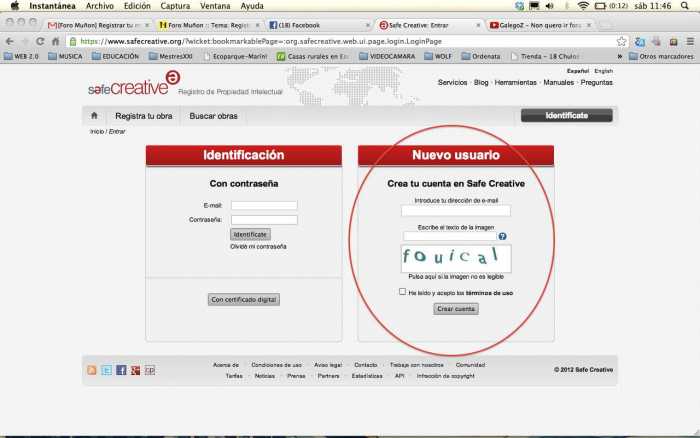Open the Ordenata bookmarks folder
The image size is (700, 438).
481,57
